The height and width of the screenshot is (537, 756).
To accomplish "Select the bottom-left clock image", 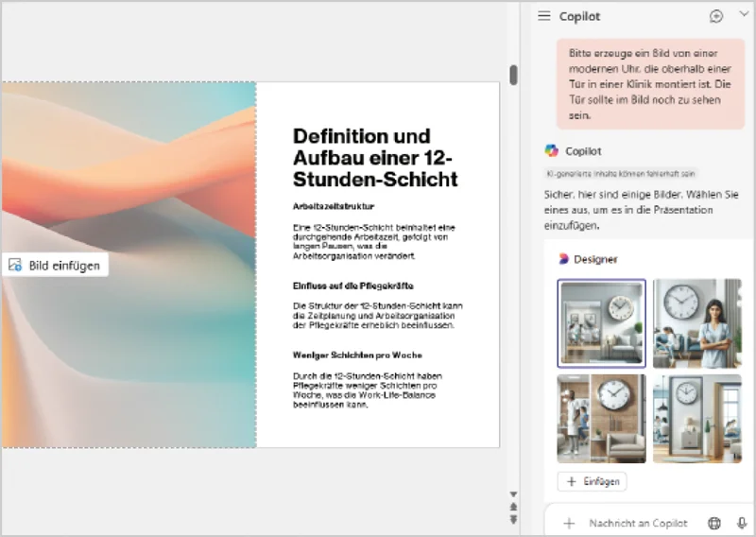I will (602, 418).
